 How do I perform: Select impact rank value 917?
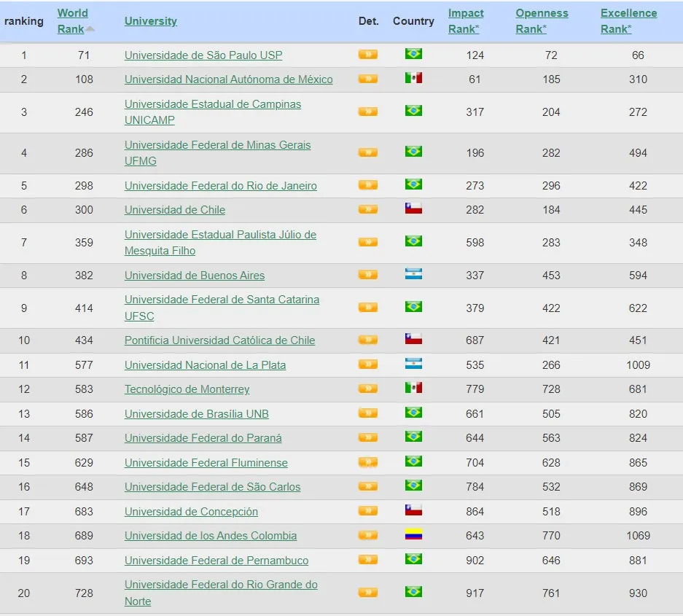click(x=475, y=593)
